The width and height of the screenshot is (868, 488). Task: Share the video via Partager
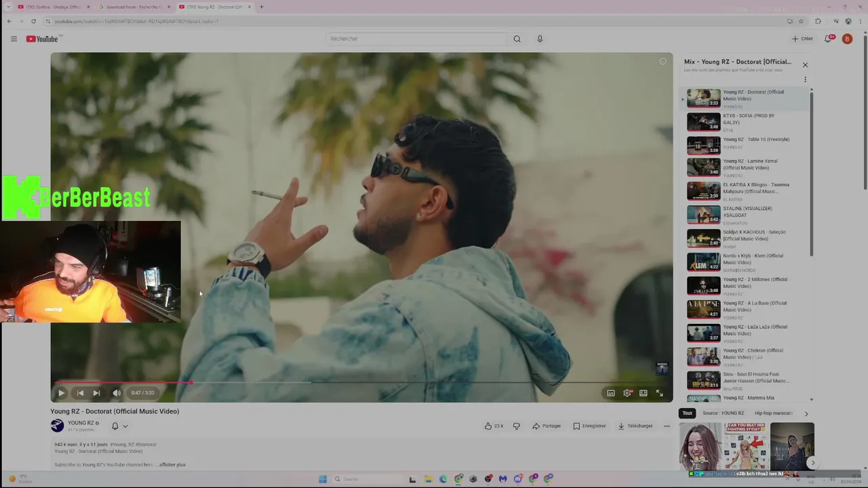[547, 426]
